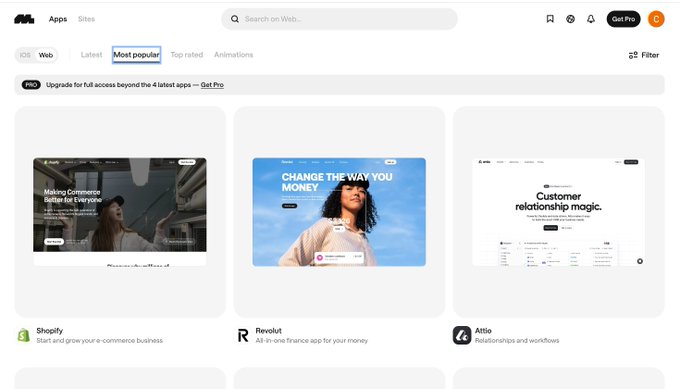
Task: Open the Revolut website screenshot thumbnail
Action: [x=339, y=212]
